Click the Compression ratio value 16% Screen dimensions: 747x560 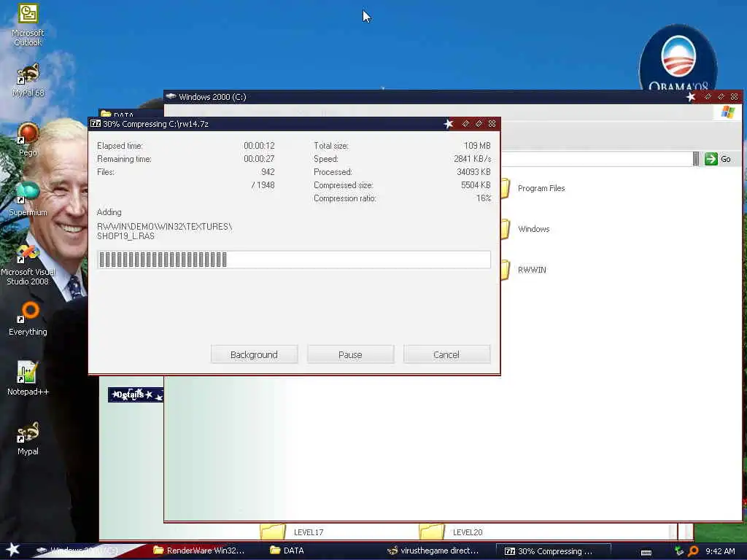483,198
